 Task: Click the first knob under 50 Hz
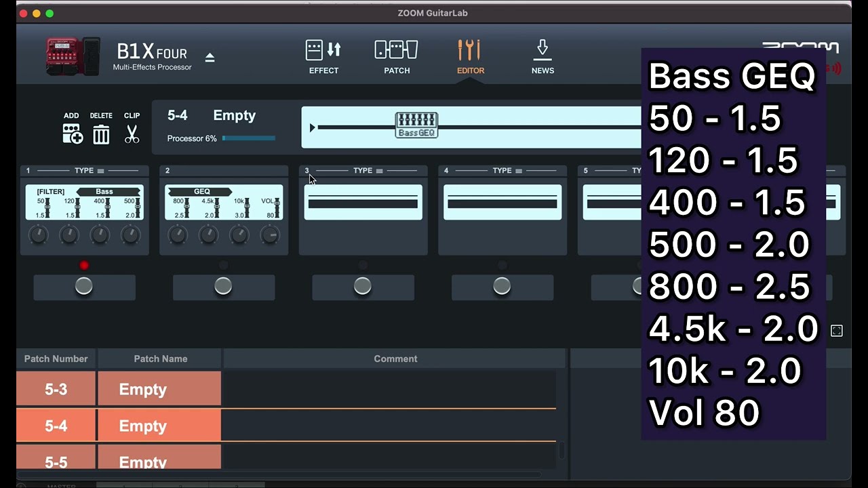pos(38,235)
